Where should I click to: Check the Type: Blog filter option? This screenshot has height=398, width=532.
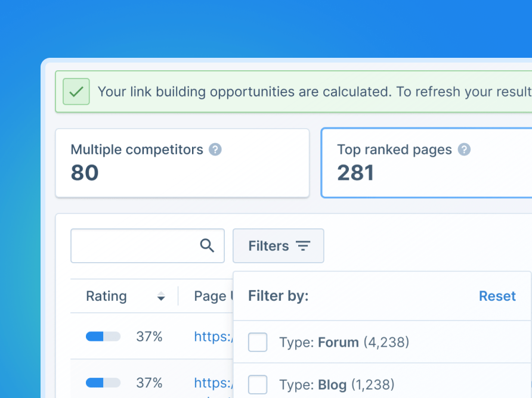pyautogui.click(x=257, y=384)
